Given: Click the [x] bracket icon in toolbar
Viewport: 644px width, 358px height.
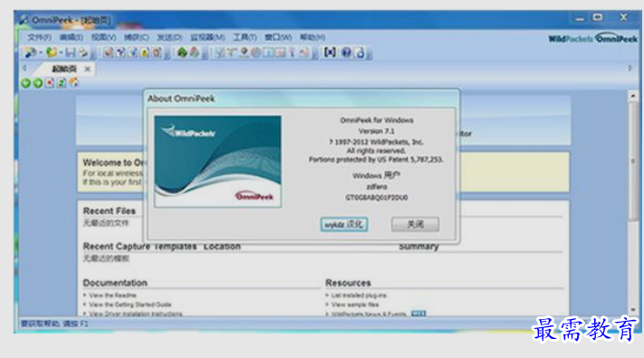Looking at the screenshot, I should pyautogui.click(x=330, y=53).
